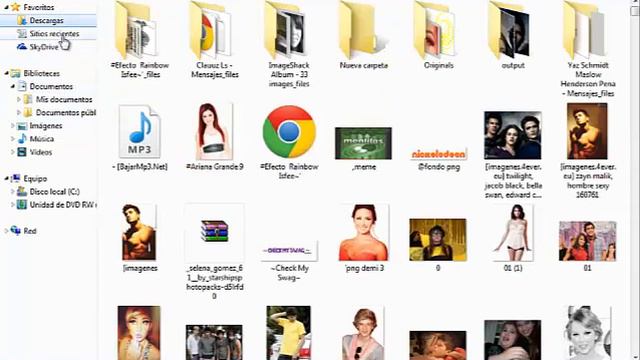640x360 pixels.
Task: Select the Nueva carpeta folder
Action: tap(364, 35)
